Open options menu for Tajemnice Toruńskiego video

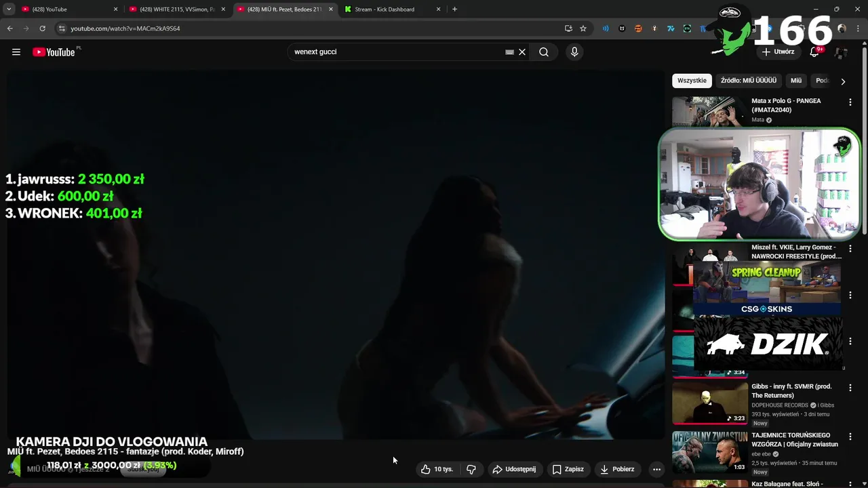click(850, 437)
